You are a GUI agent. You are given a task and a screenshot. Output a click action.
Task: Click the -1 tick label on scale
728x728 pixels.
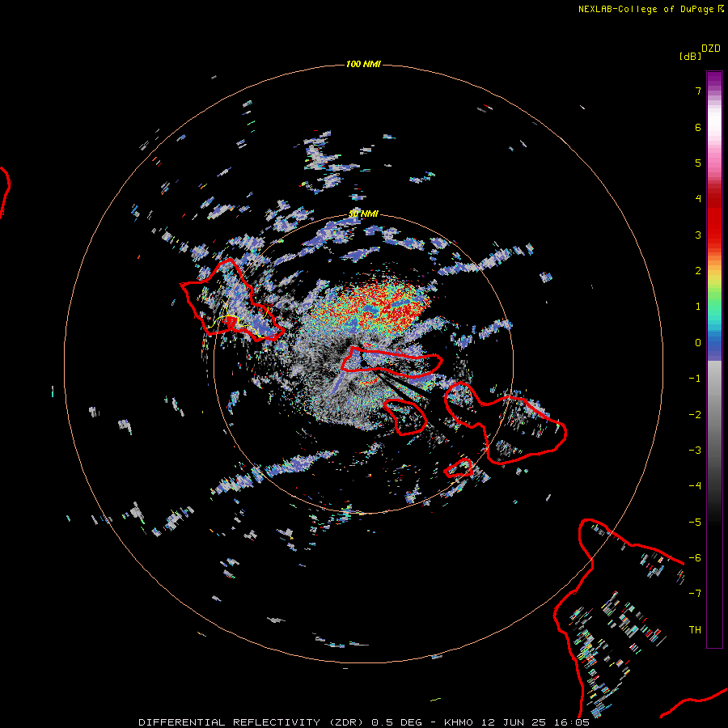(x=695, y=379)
